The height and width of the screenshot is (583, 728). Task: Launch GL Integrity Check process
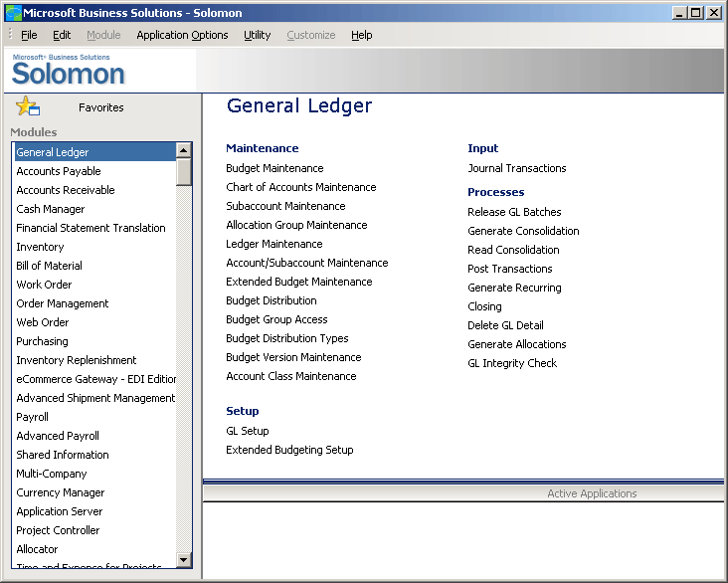tap(512, 363)
